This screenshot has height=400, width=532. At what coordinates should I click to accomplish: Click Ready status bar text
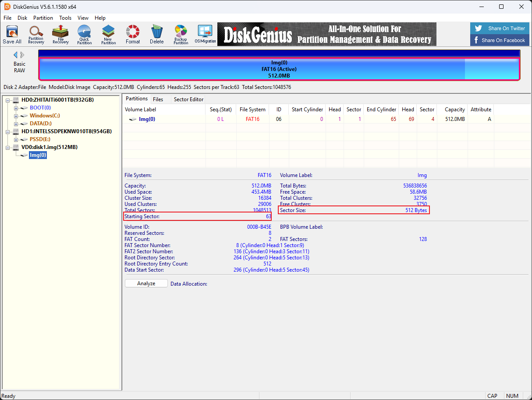[9, 396]
